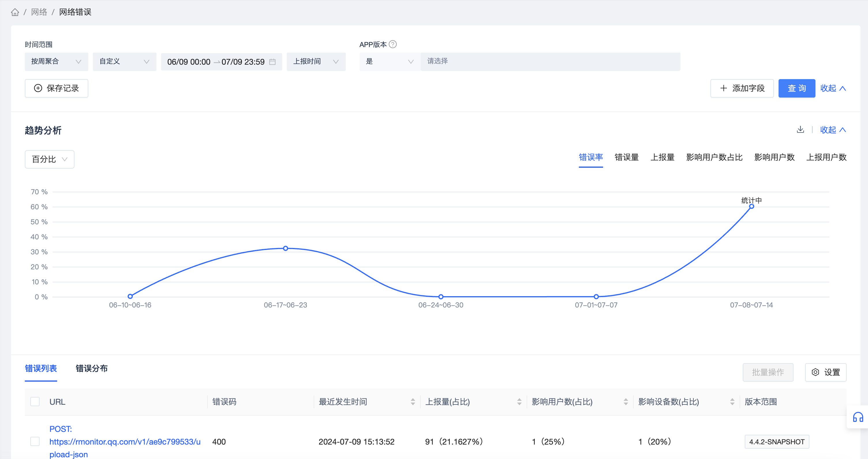
Task: Click the home icon in breadcrumb
Action: pyautogui.click(x=15, y=12)
